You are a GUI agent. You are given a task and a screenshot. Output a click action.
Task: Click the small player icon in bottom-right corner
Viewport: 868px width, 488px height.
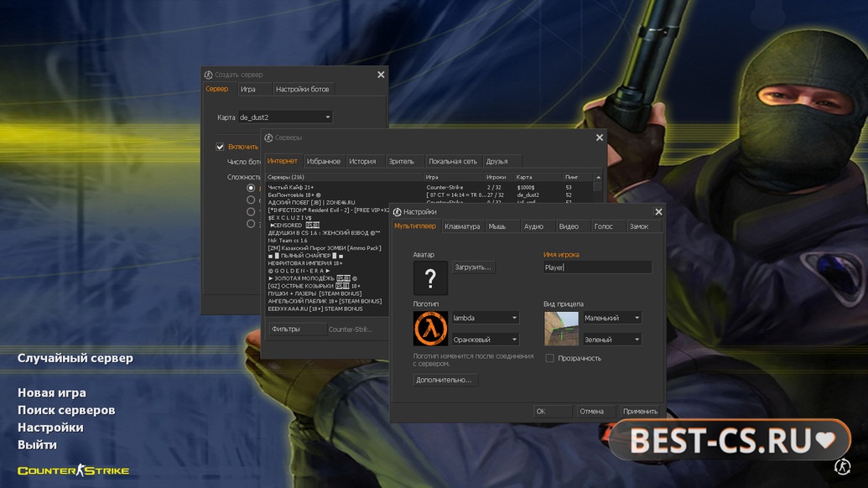(842, 466)
